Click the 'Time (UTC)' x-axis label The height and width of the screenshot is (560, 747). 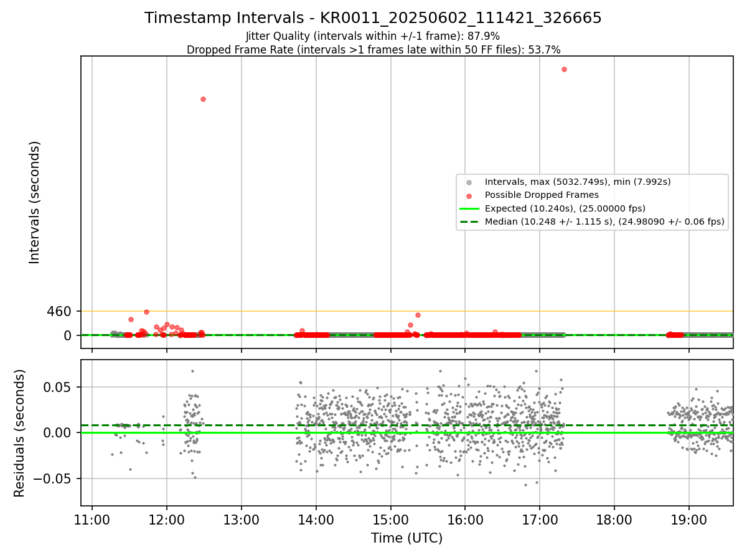click(406, 538)
